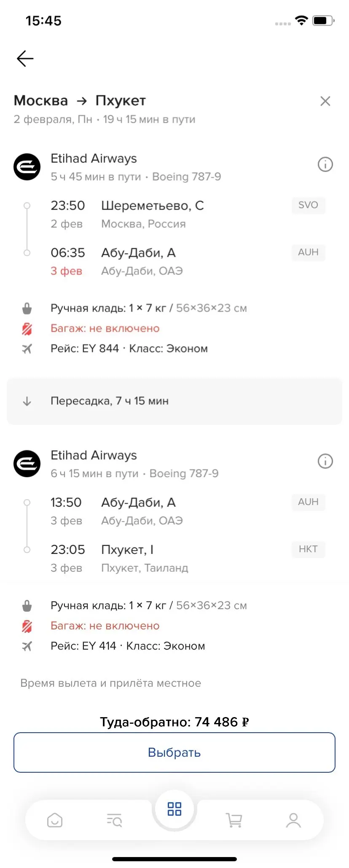
Task: Tap the Туда-обратно 74 486 ₽ price
Action: click(x=174, y=722)
